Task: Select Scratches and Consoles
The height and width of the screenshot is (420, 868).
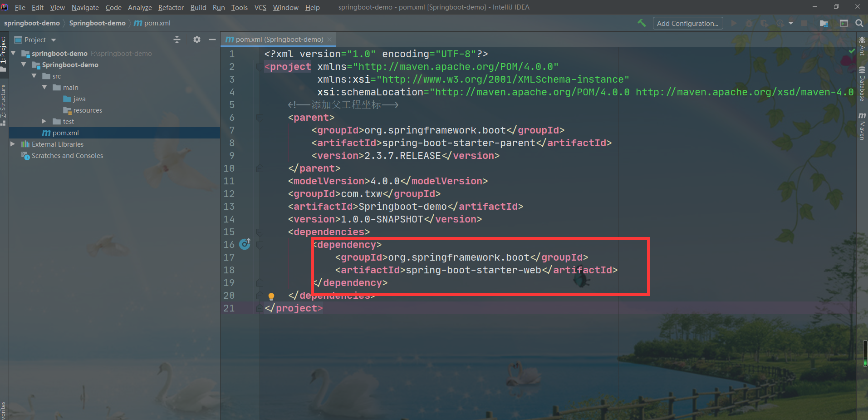Action: 62,155
